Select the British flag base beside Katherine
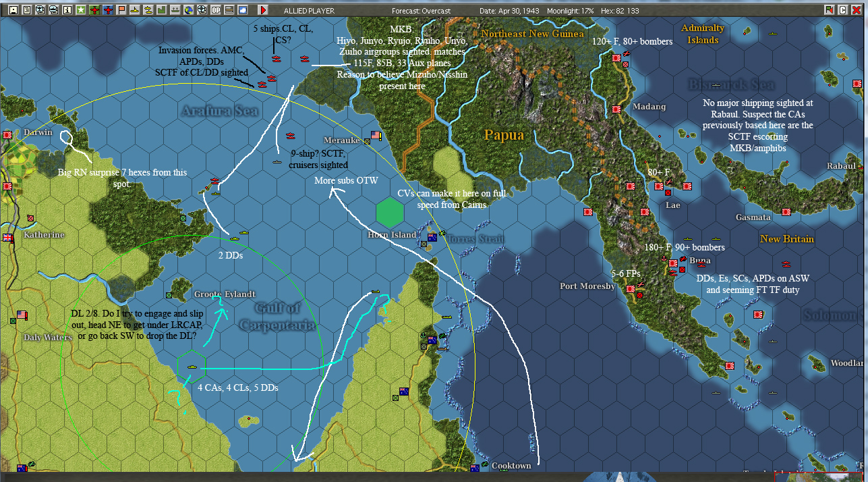The image size is (868, 482). [8, 238]
